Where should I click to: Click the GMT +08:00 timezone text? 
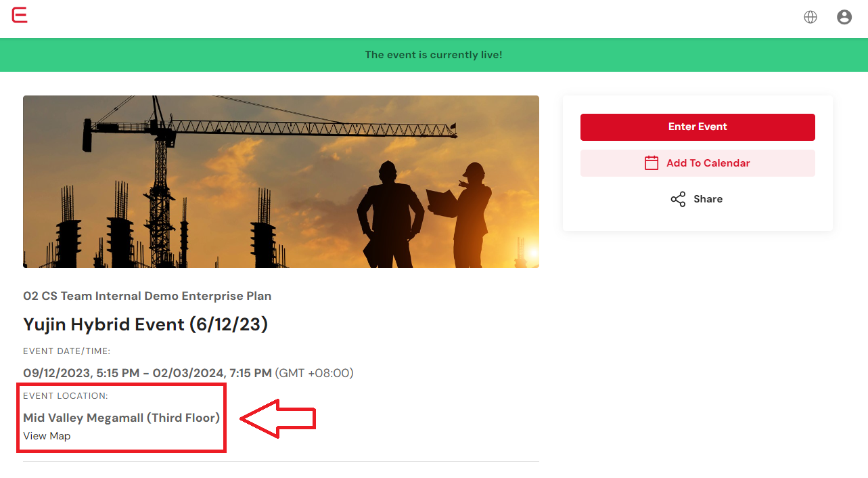pyautogui.click(x=315, y=373)
